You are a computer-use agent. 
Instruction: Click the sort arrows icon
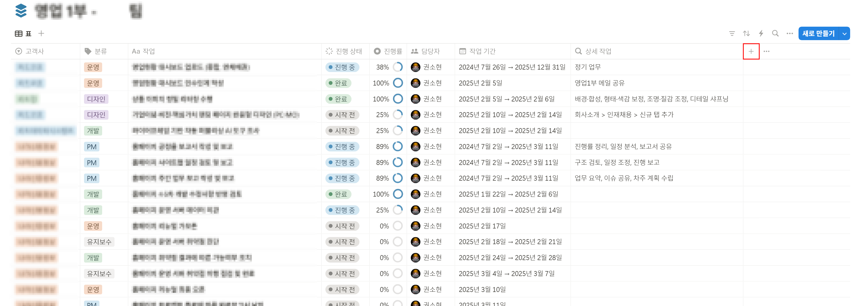[x=746, y=33]
